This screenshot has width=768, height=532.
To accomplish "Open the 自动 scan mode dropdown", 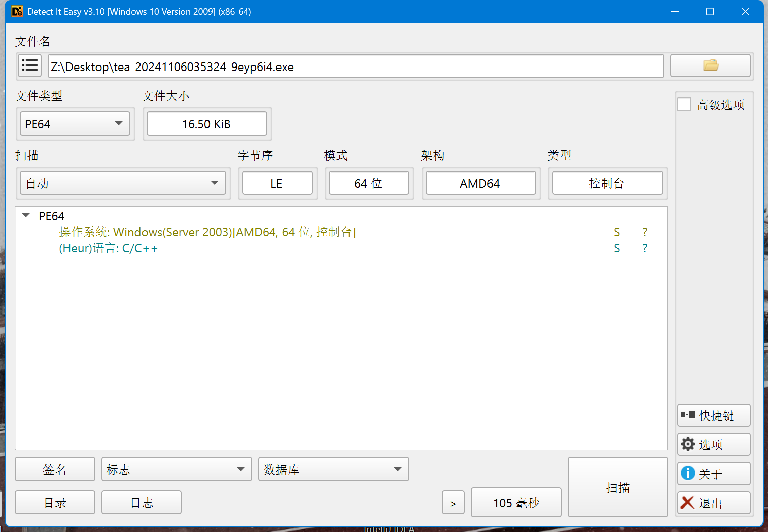I will click(123, 183).
